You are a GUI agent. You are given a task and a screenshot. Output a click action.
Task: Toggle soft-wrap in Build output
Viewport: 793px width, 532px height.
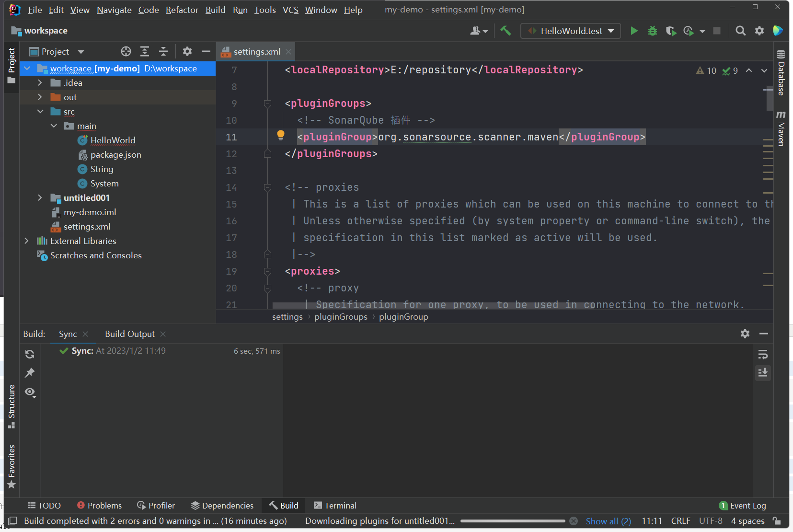(x=763, y=355)
